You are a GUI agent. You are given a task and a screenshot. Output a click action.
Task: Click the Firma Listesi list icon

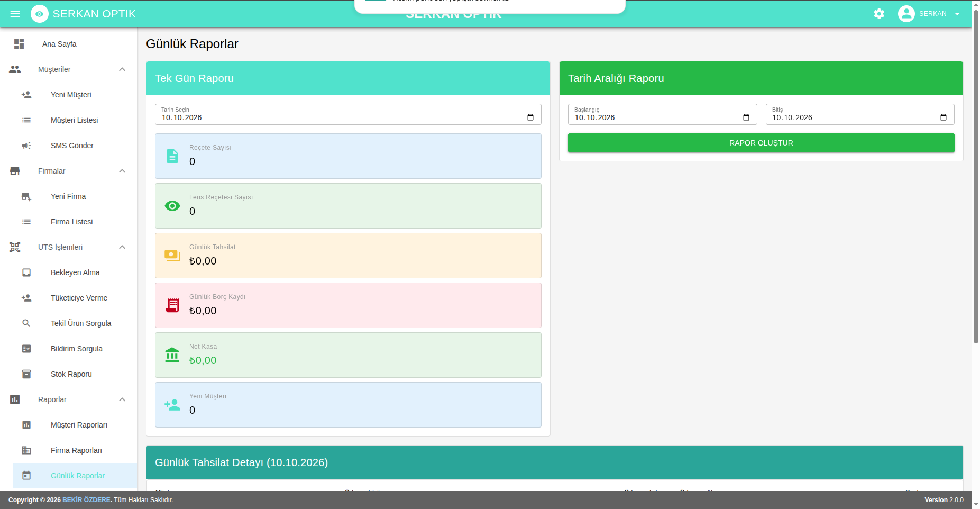[x=26, y=222]
